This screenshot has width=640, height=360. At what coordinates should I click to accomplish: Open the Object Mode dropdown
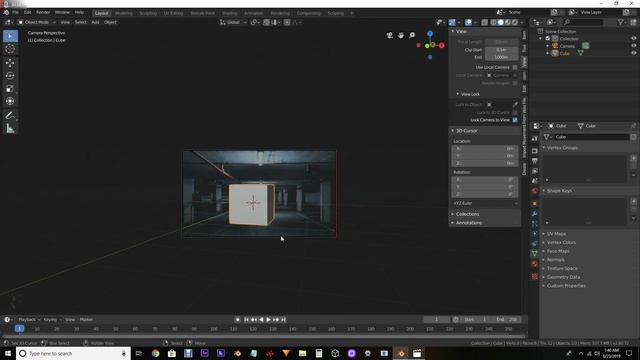(36, 22)
